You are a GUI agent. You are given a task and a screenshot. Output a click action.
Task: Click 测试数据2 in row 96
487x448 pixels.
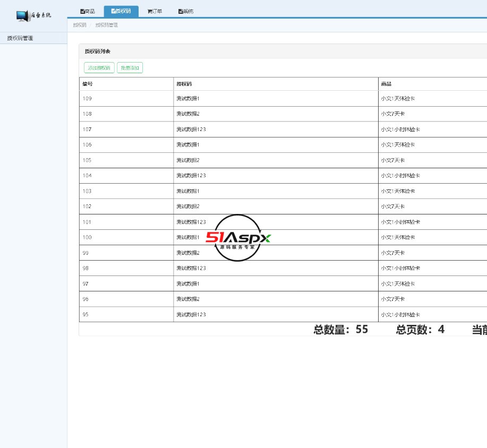point(188,299)
